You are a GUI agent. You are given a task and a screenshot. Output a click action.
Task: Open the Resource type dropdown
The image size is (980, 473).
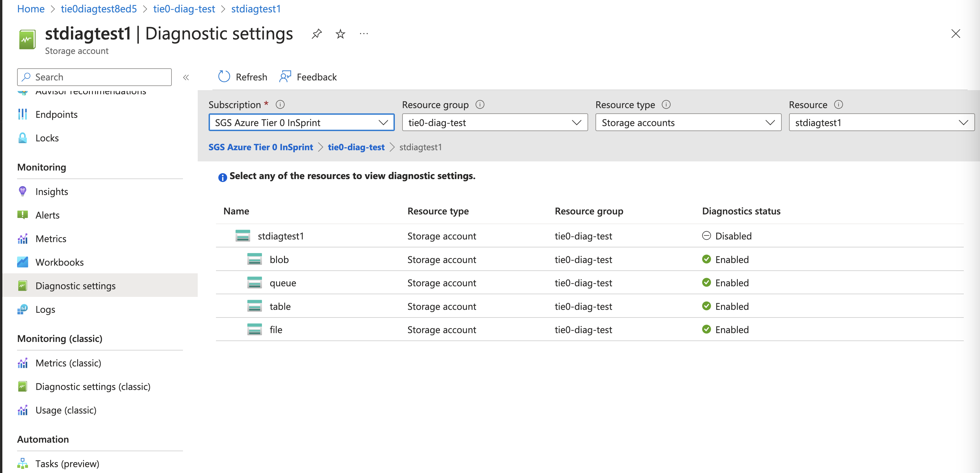click(x=688, y=123)
